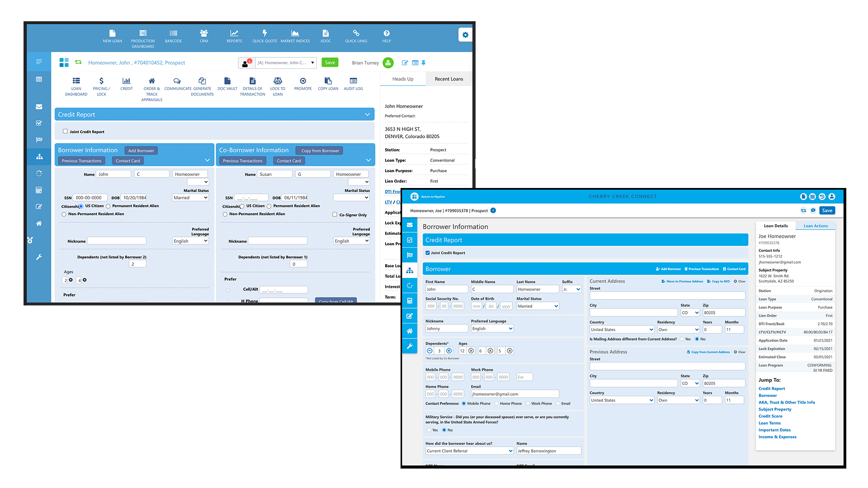Viewport: 868px width, 488px height.
Task: Open the Production Dashboard toolbar icon
Action: point(143,38)
